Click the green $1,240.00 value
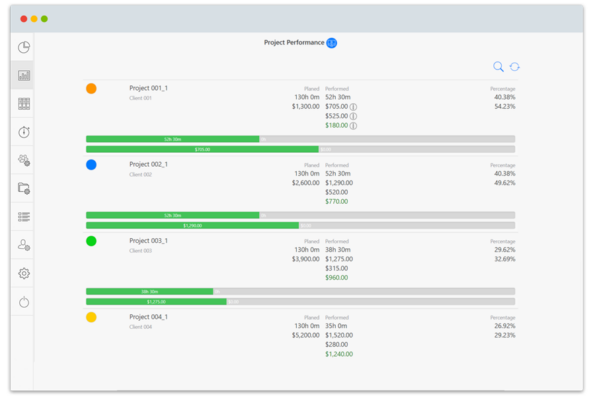Viewport: 595px width, 397px height. [x=339, y=354]
